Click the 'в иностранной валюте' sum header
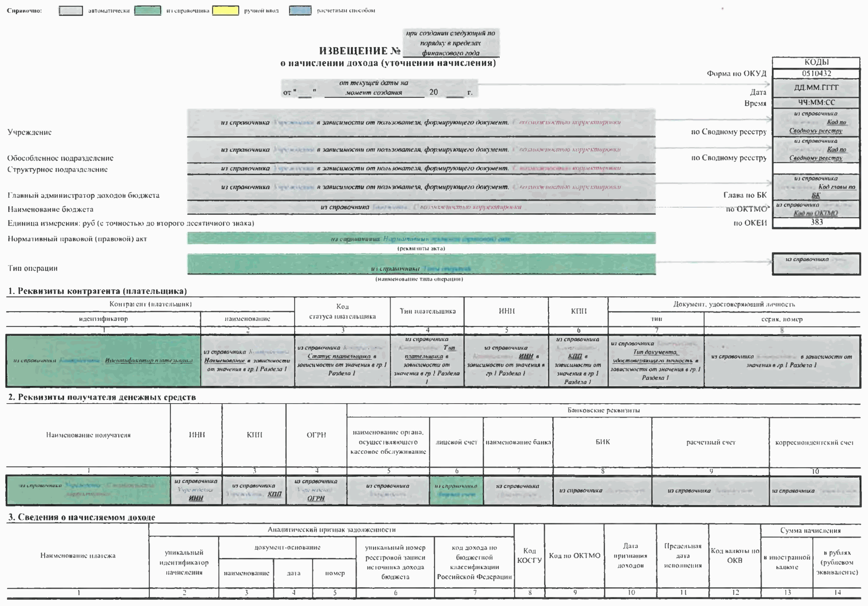This screenshot has height=606, width=868. point(787,562)
